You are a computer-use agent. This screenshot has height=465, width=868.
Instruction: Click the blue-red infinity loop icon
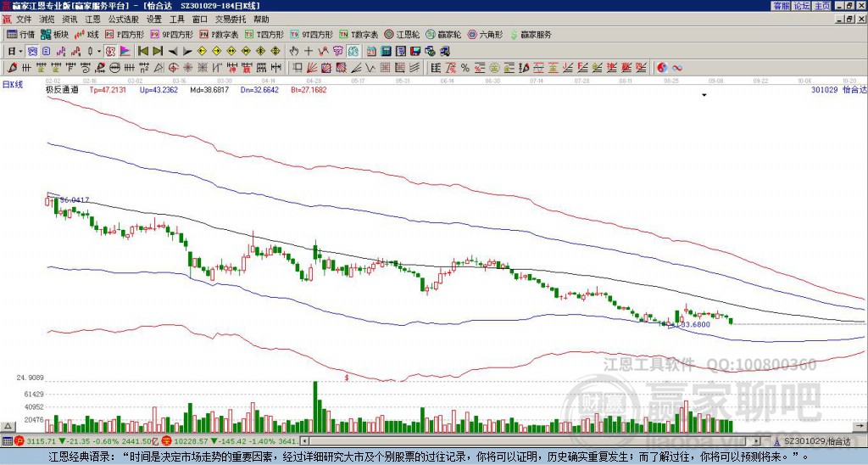pos(677,68)
